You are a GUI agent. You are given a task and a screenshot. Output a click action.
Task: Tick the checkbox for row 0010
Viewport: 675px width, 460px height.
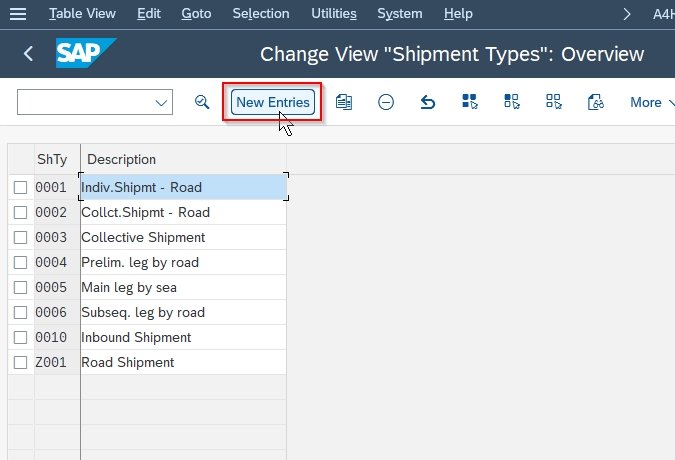pyautogui.click(x=20, y=337)
